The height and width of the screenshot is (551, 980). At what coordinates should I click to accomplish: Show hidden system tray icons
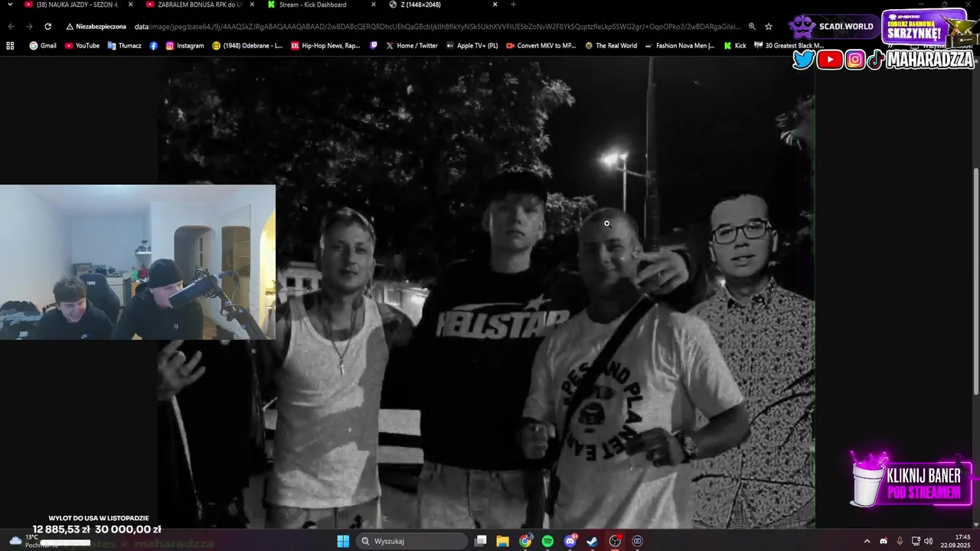click(x=867, y=541)
